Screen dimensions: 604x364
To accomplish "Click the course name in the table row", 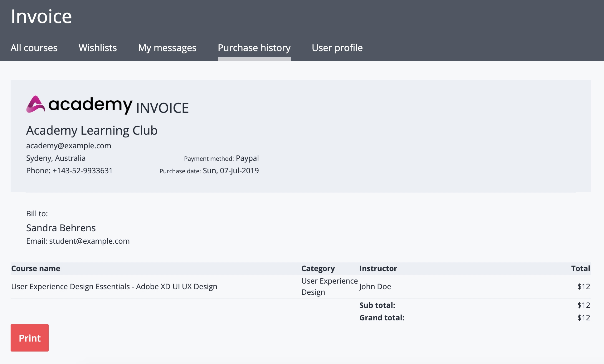I will 114,286.
